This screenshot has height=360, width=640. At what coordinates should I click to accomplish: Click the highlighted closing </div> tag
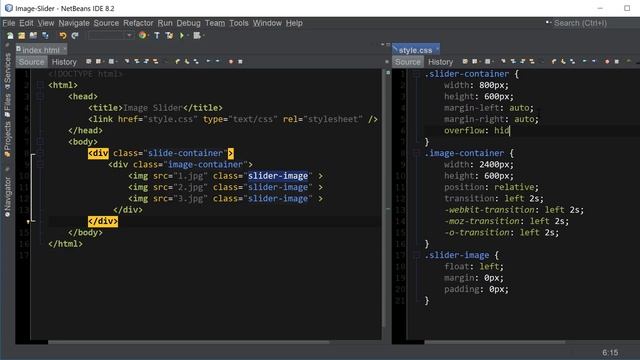tap(103, 221)
